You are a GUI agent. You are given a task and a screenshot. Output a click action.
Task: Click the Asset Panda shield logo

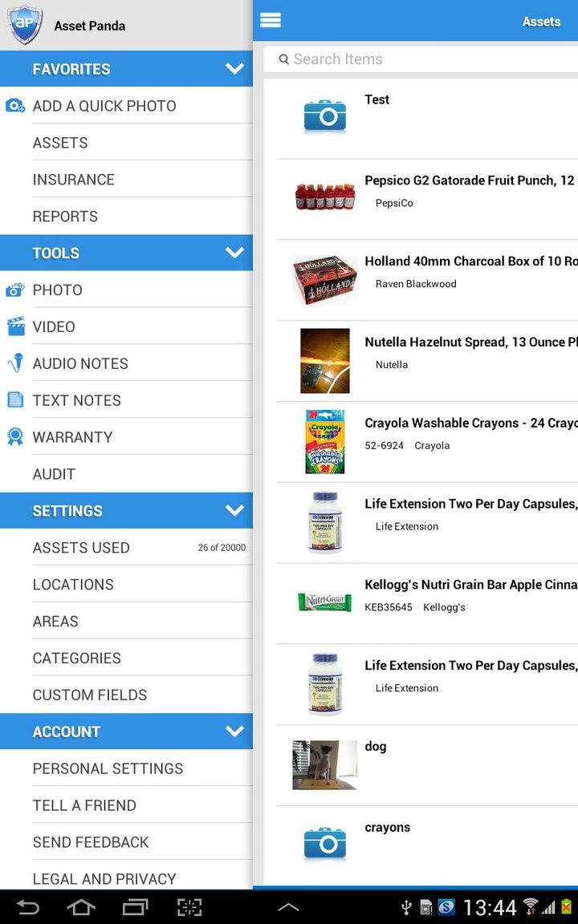point(23,23)
